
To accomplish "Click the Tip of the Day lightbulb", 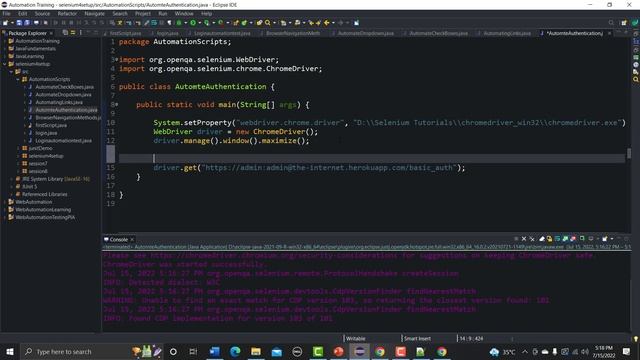I will tap(636, 338).
